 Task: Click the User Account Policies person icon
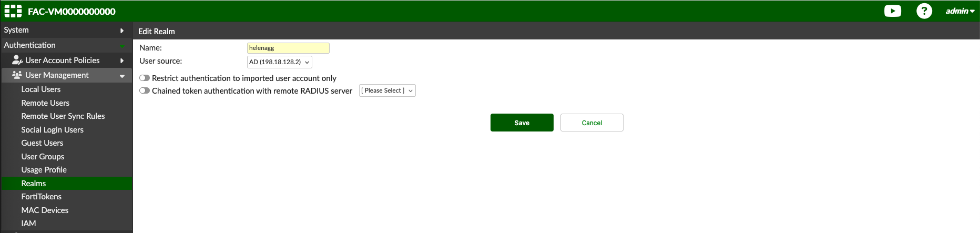17,60
